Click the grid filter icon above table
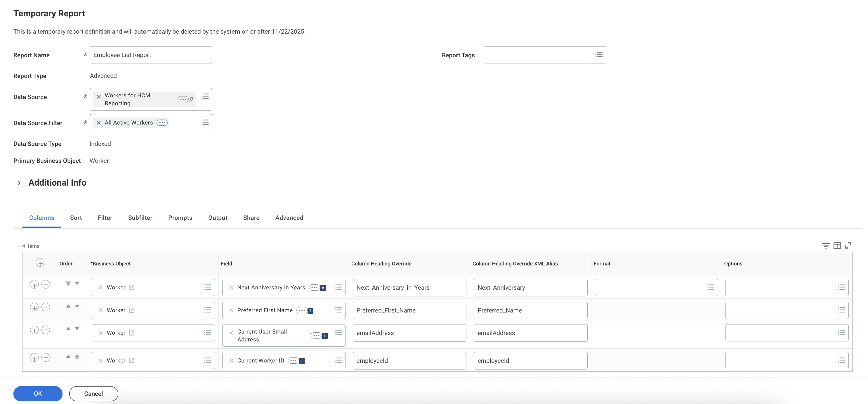This screenshot has height=404, width=868. click(826, 246)
